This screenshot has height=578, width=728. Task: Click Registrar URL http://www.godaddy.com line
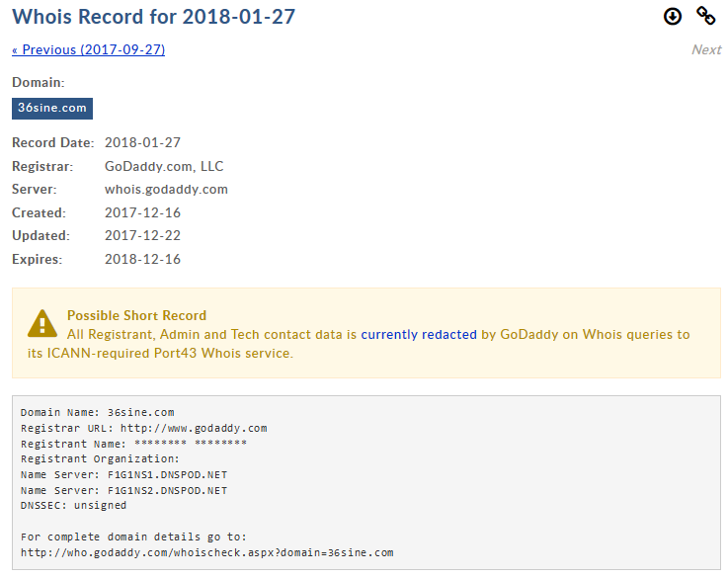(x=144, y=428)
